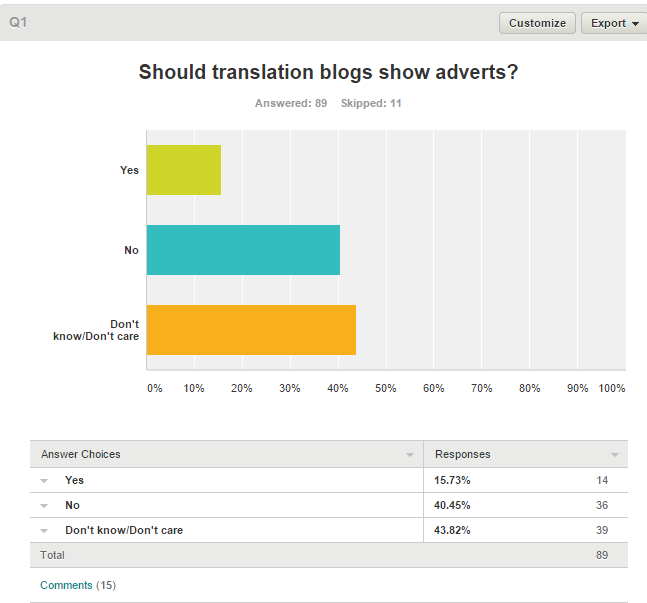
Task: Open the Export dropdown menu
Action: click(613, 23)
